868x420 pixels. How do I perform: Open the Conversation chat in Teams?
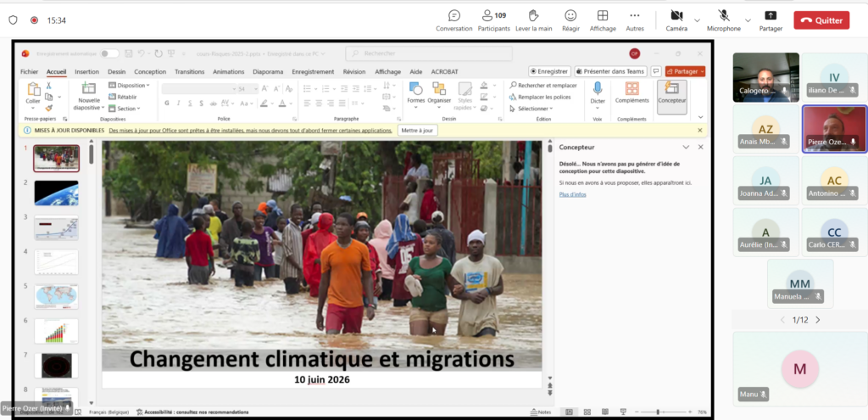pos(454,20)
